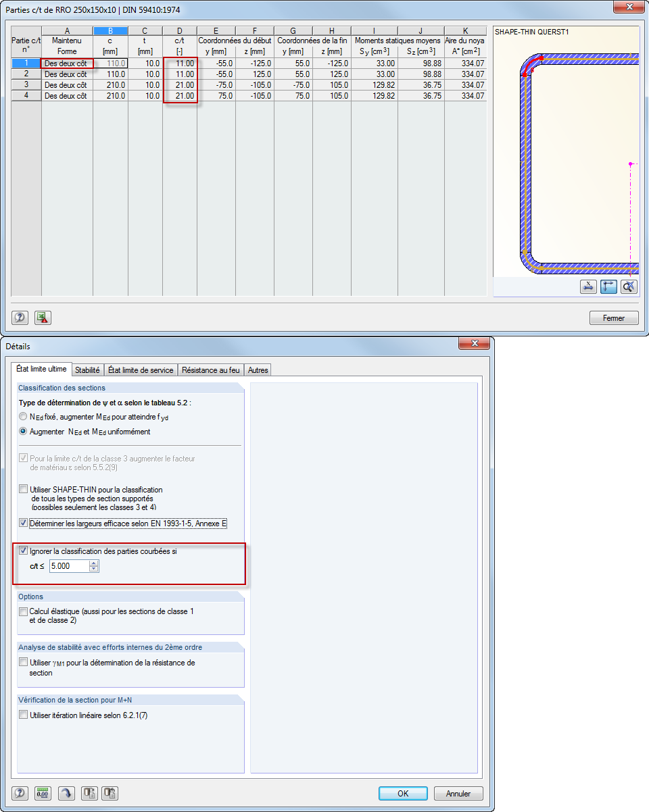Click the 'Des deux côt' cell in row 1

[67, 63]
